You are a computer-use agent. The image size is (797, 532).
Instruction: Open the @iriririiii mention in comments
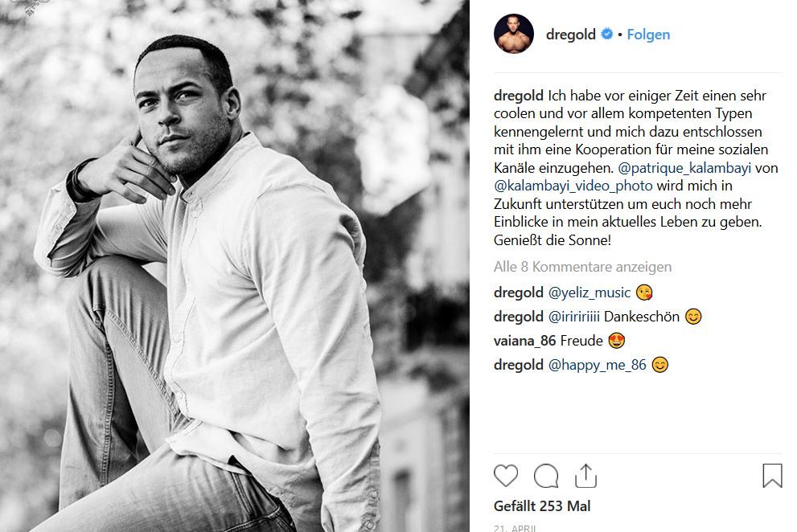(x=574, y=317)
